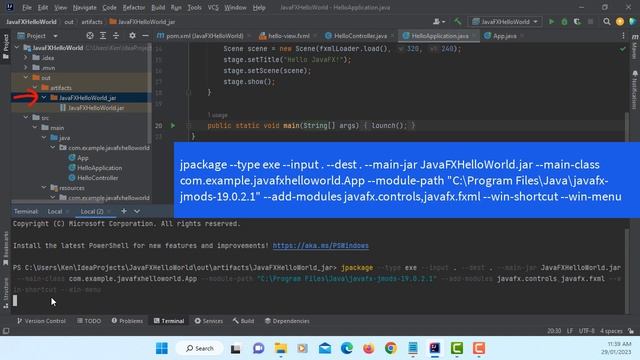This screenshot has width=640, height=360.
Task: Open Windows Start menu
Action: pos(162,348)
